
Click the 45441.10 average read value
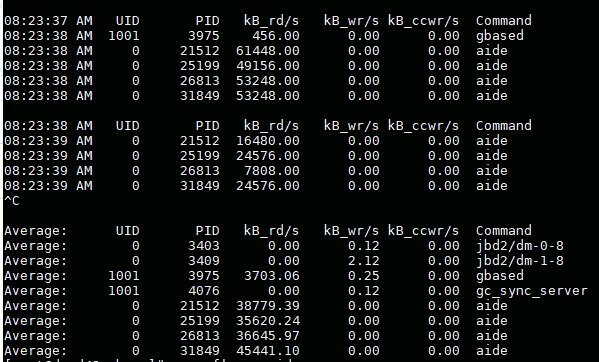point(267,351)
